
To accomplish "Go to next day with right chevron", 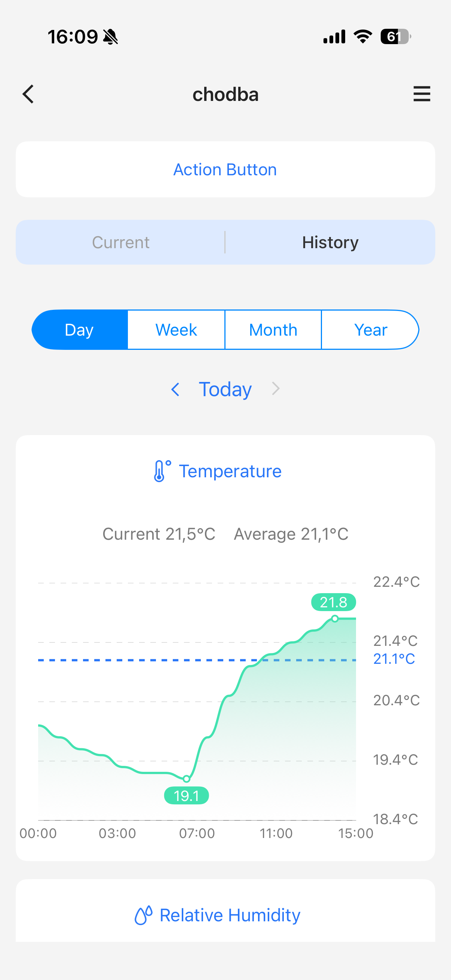I will [276, 389].
